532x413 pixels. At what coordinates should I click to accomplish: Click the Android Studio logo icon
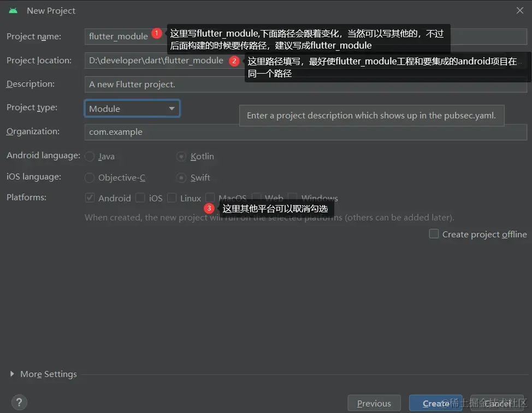(13, 10)
